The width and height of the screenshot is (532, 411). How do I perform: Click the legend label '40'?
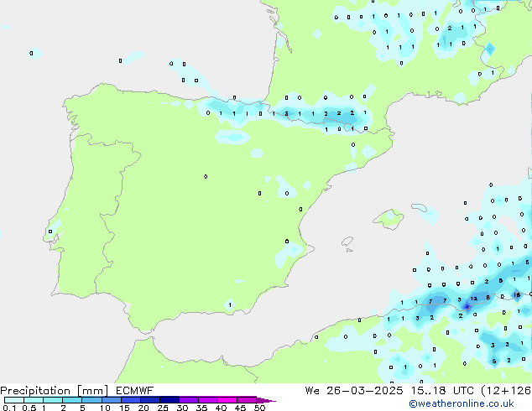(221, 408)
